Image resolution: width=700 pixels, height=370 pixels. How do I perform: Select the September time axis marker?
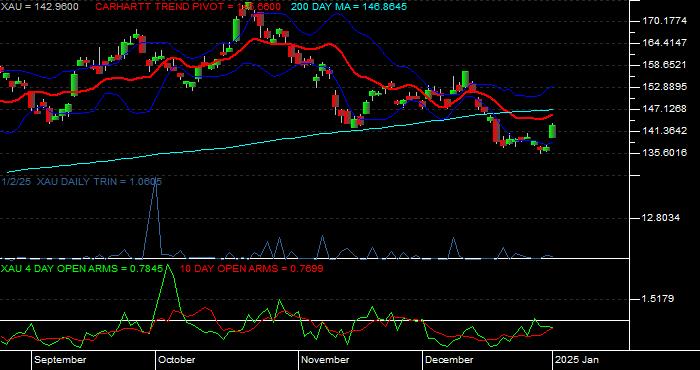click(59, 360)
